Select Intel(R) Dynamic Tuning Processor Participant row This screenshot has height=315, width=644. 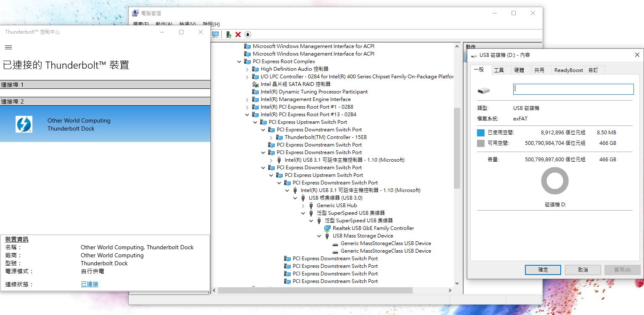[x=314, y=92]
